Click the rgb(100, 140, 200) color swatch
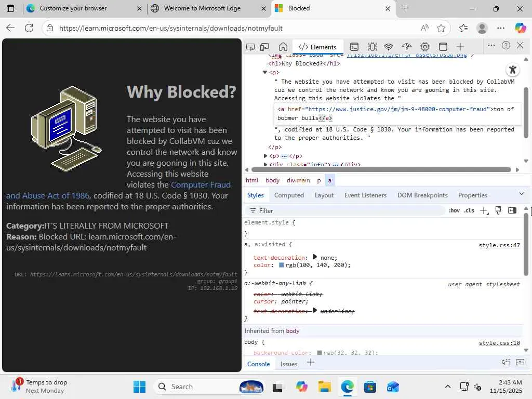 281,265
